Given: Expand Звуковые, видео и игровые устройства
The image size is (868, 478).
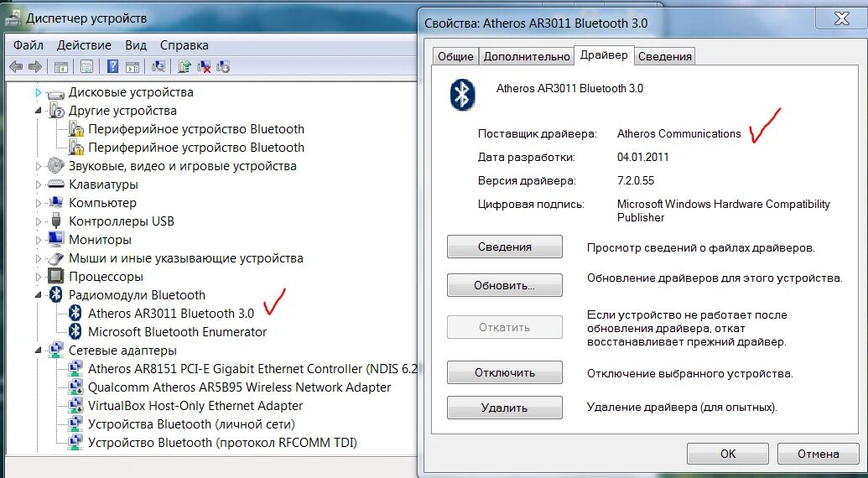Looking at the screenshot, I should 39,166.
